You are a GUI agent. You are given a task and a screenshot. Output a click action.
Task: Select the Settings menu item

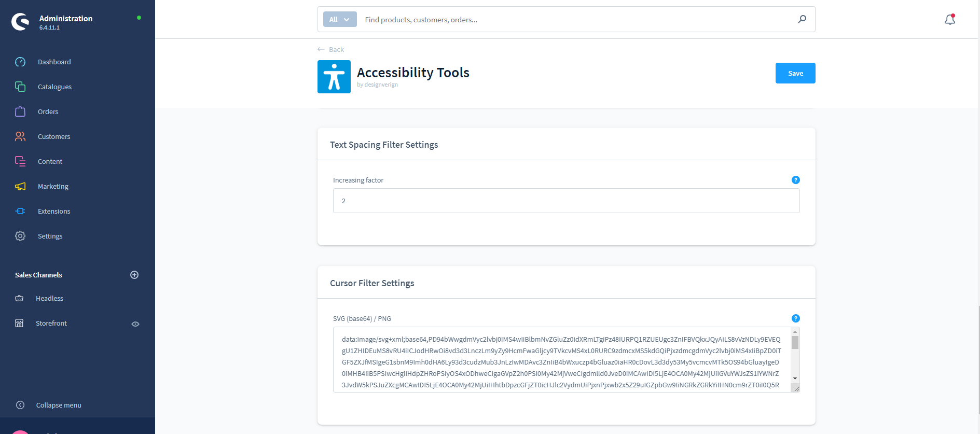(x=50, y=236)
